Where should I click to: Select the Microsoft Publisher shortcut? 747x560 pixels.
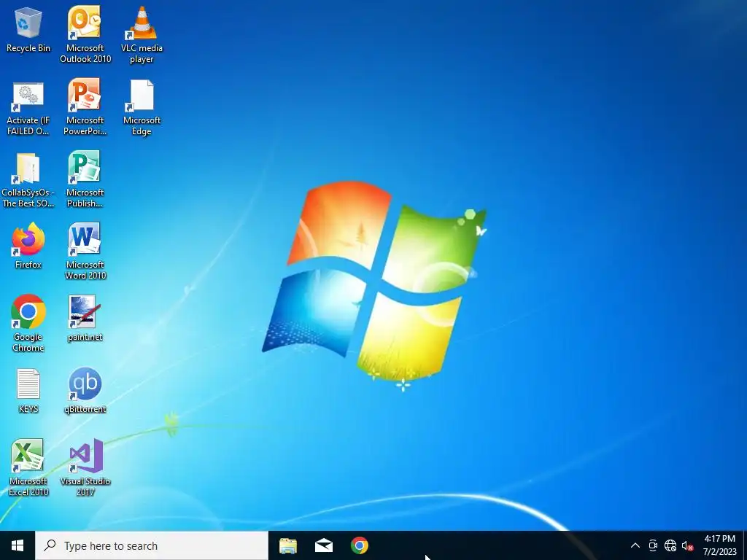pyautogui.click(x=85, y=179)
